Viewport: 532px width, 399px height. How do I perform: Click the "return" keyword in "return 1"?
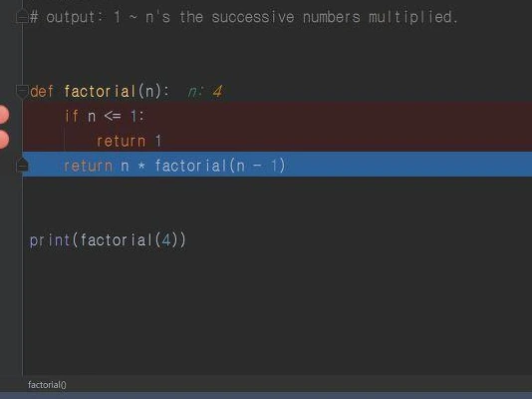(x=122, y=141)
